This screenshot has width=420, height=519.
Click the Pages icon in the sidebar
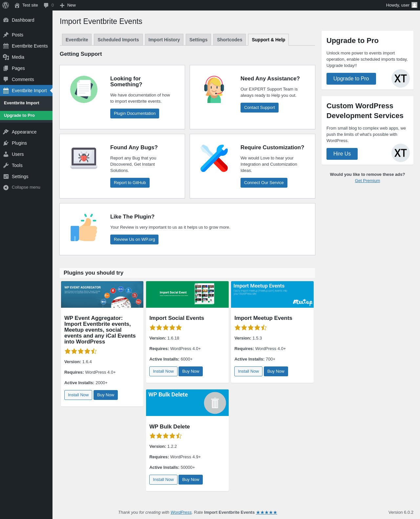6,68
